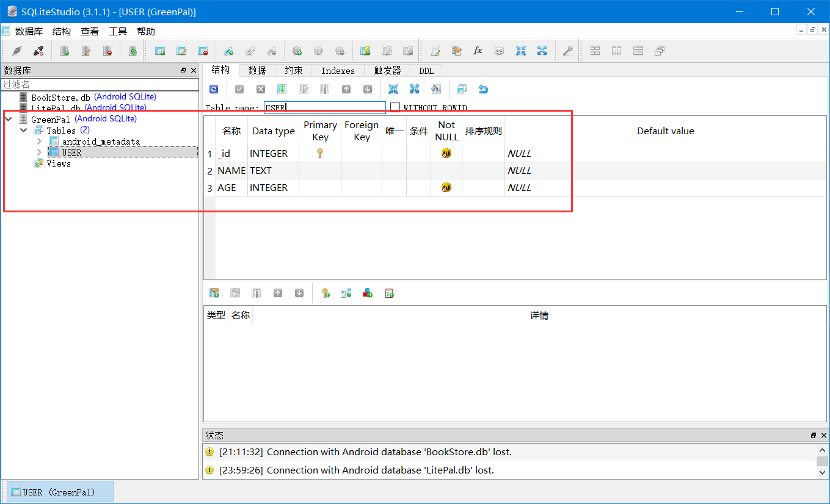Close the 状态 status panel
The width and height of the screenshot is (830, 504).
coord(824,435)
